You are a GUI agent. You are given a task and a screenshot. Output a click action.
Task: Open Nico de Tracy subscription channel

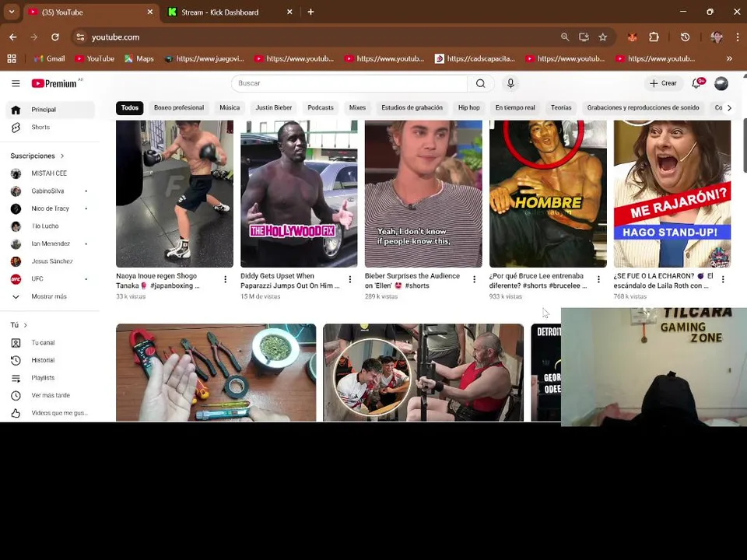pos(50,208)
